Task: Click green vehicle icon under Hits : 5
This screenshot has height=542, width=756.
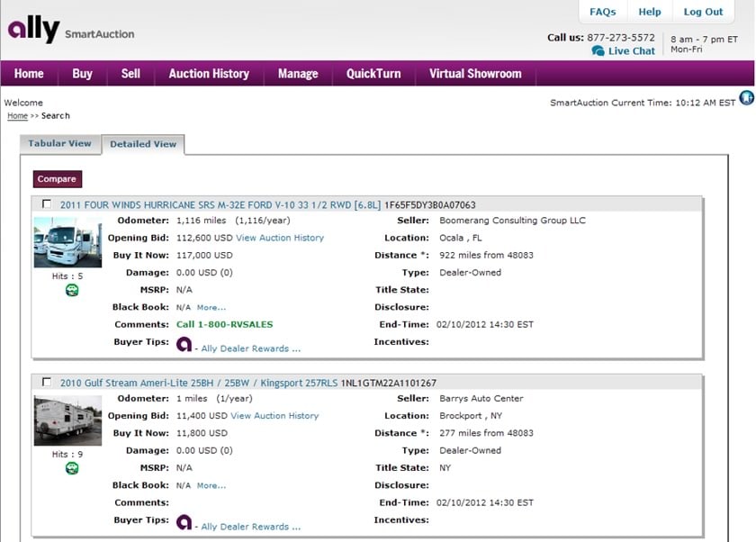Action: (72, 290)
